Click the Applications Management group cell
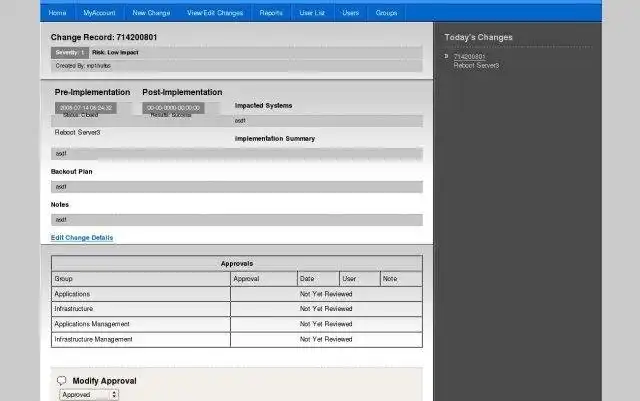This screenshot has width=640, height=401. click(x=141, y=324)
